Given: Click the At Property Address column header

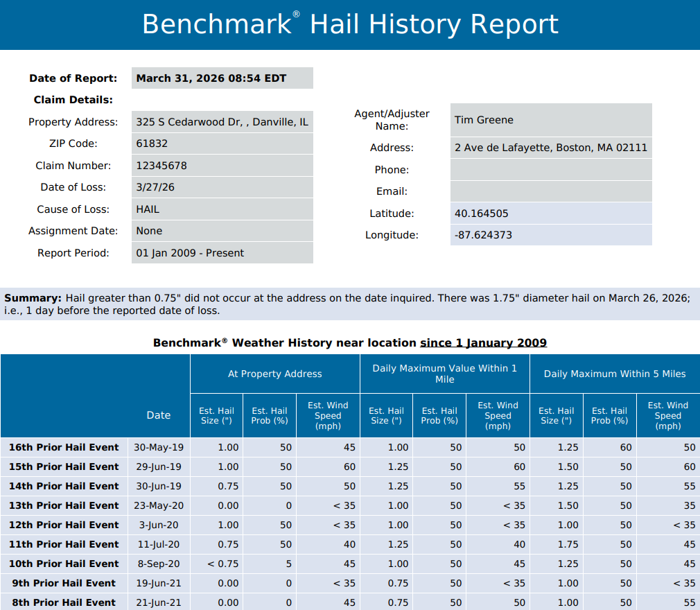Looking at the screenshot, I should click(274, 373).
